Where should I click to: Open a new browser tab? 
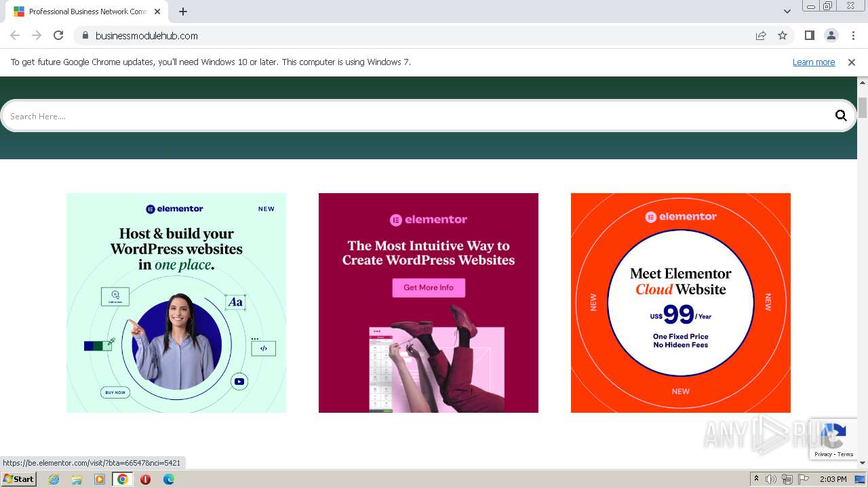[x=183, y=12]
